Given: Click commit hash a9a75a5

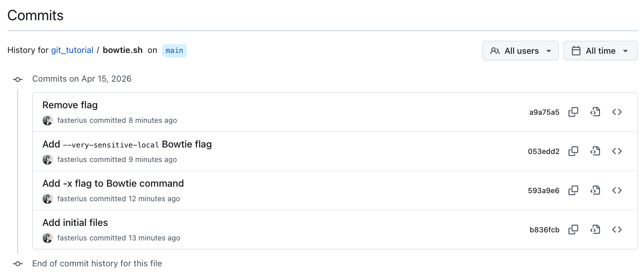Looking at the screenshot, I should tap(544, 112).
